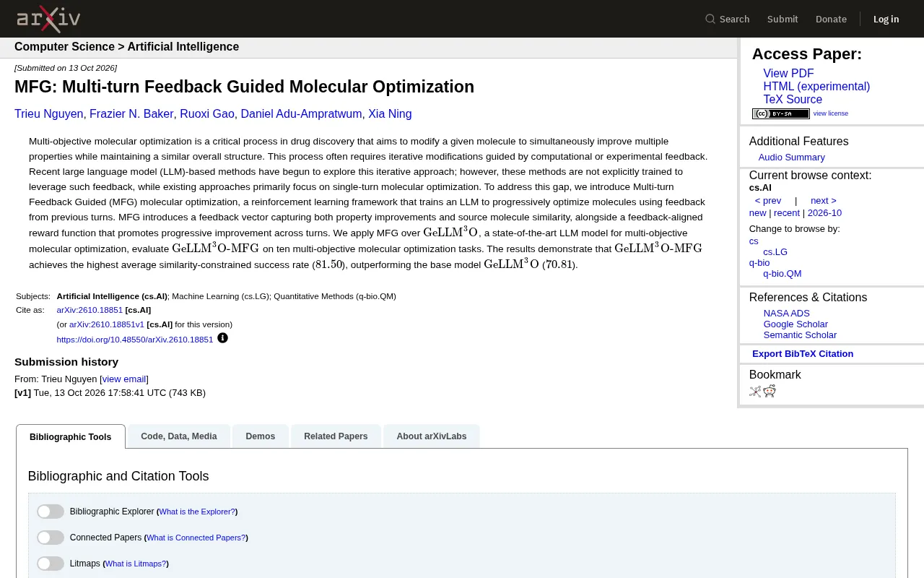This screenshot has width=924, height=578.
Task: Switch to Code, Data, Media tab
Action: pos(179,436)
